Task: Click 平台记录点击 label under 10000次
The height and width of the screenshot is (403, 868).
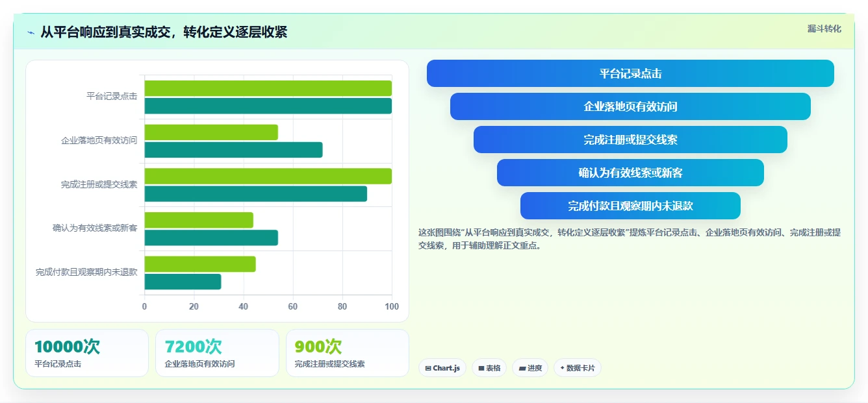Action: (58, 364)
